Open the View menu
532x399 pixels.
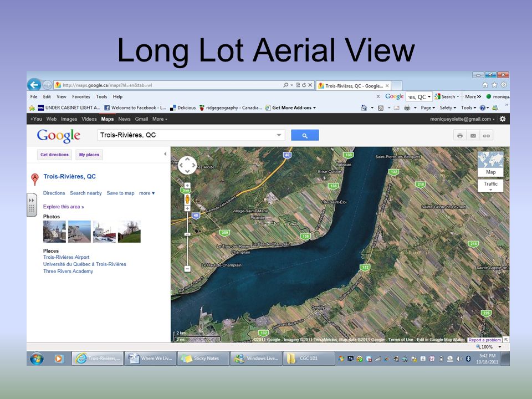62,96
